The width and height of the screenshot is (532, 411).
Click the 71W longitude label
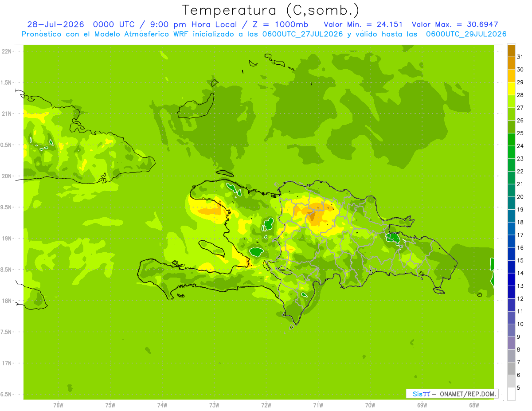pos(318,405)
